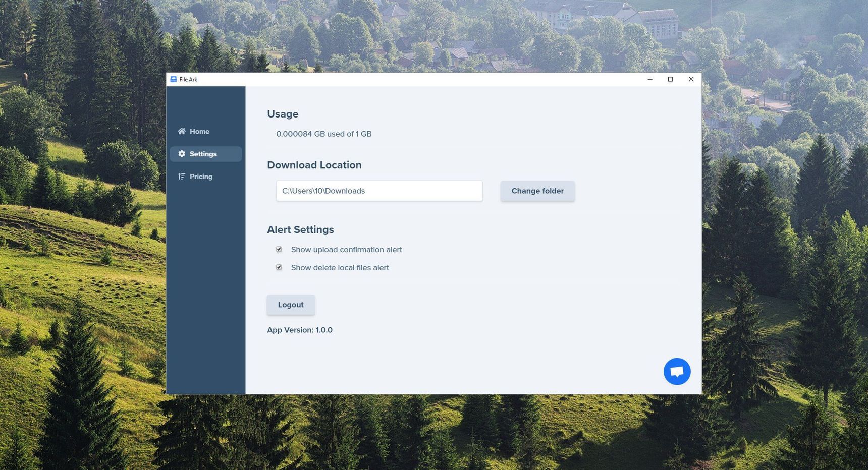Open the Pricing page in sidebar
Image resolution: width=868 pixels, height=470 pixels.
tap(205, 177)
